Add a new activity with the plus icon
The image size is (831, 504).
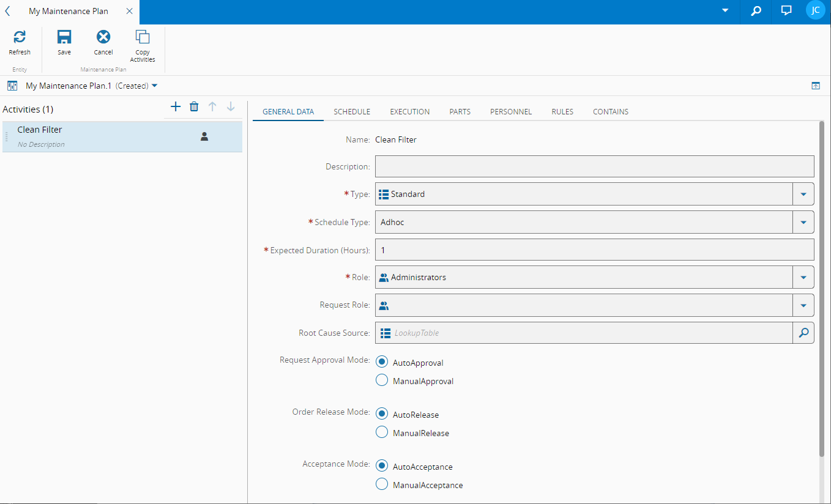(176, 107)
